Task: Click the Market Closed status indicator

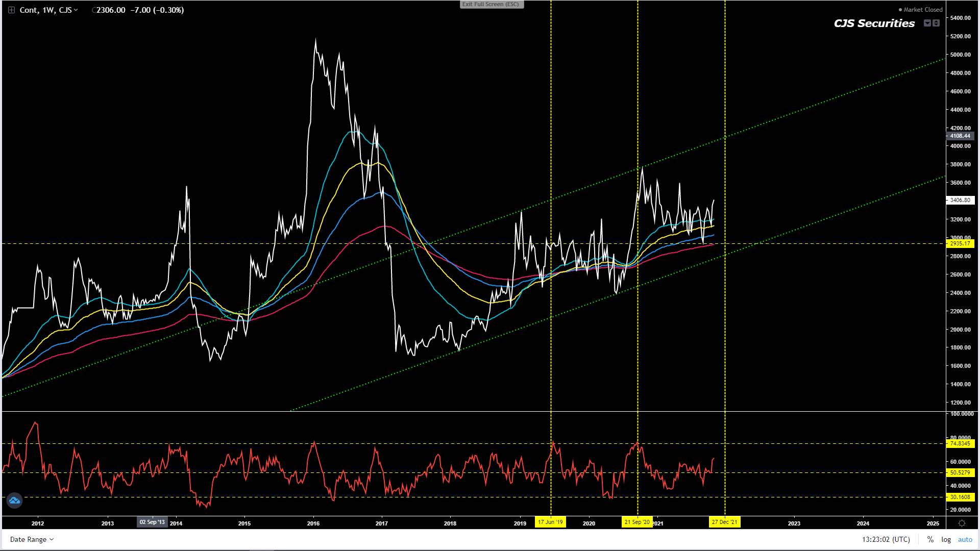Action: [920, 10]
